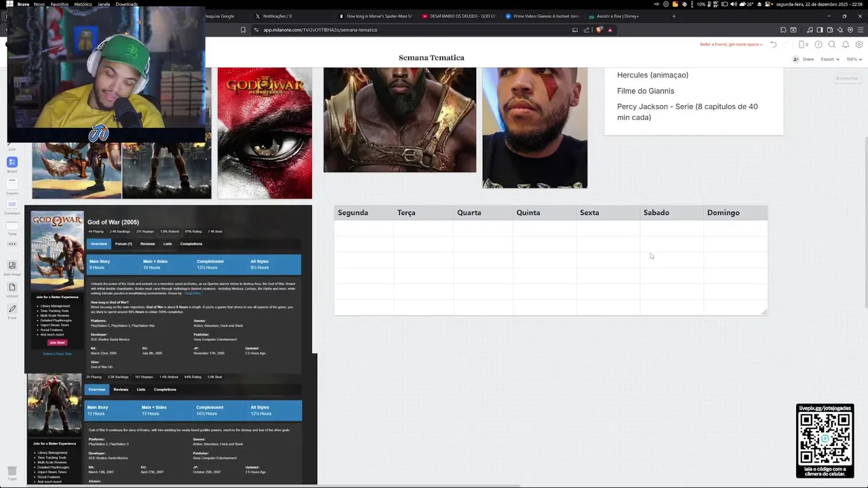Image resolution: width=868 pixels, height=488 pixels.
Task: Select the Quarta column header cell
Action: (x=483, y=213)
